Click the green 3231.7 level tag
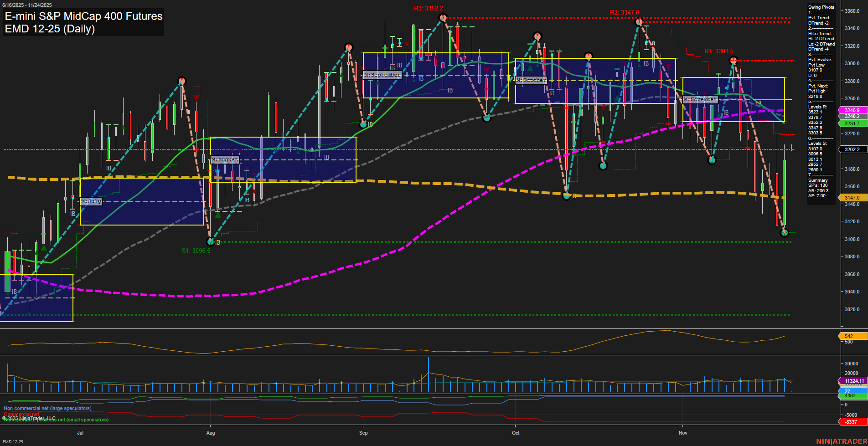Image resolution: width=868 pixels, height=446 pixels. pyautogui.click(x=851, y=123)
